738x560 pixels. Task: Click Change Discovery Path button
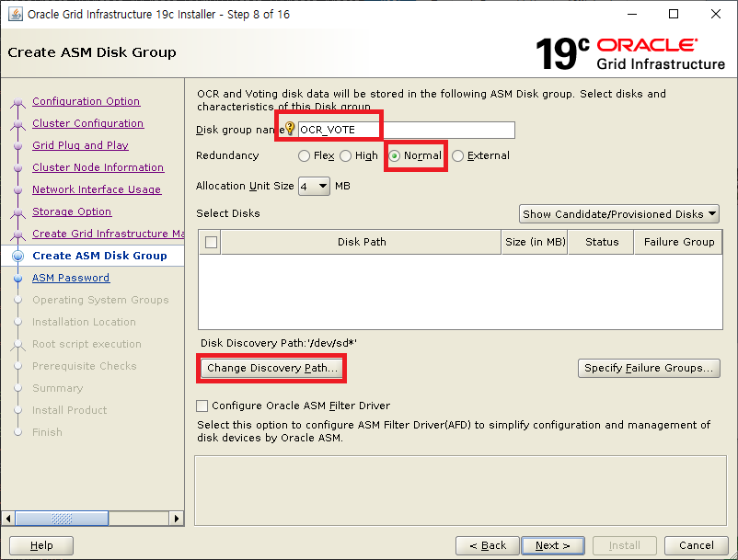272,368
